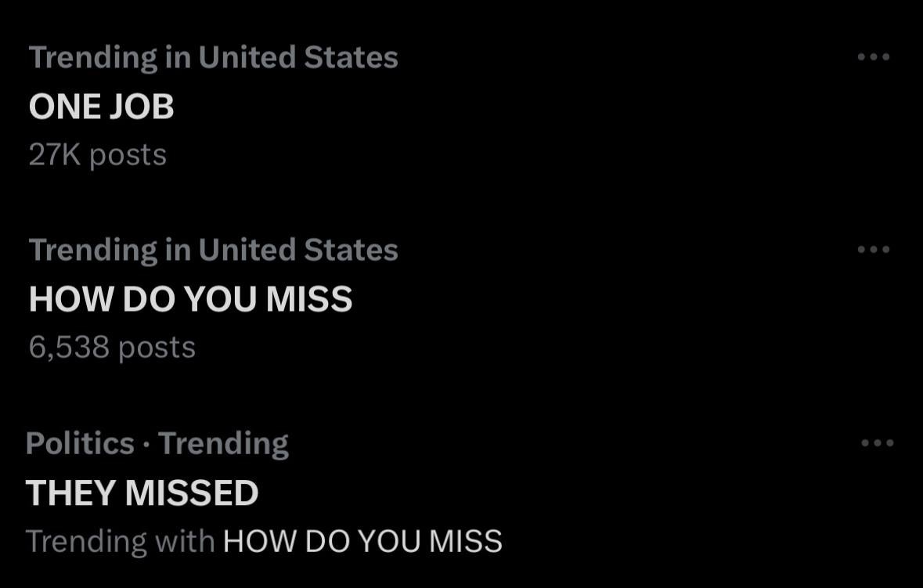
Task: Click the 6,538 posts count
Action: [x=112, y=347]
